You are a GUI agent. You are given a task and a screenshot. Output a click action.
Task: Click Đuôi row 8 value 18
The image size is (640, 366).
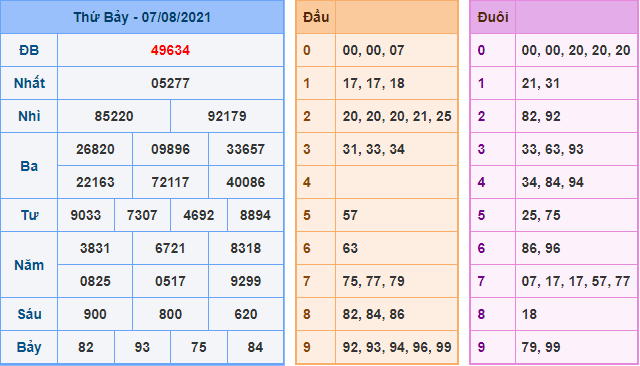(529, 315)
